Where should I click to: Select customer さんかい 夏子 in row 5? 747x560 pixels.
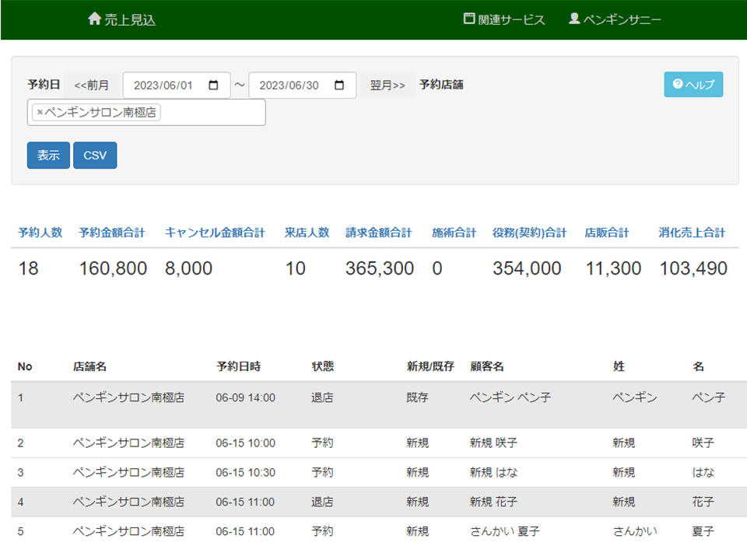pos(505,531)
